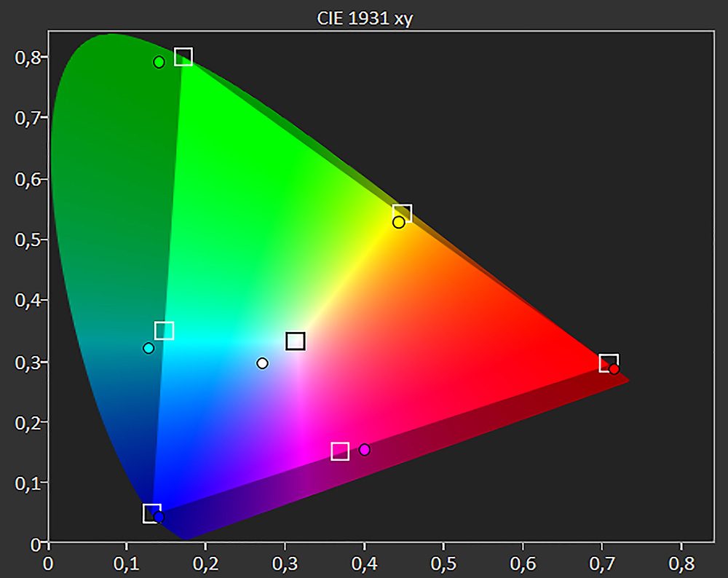The width and height of the screenshot is (728, 578).
Task: Click the magenta target square marker
Action: [x=340, y=451]
